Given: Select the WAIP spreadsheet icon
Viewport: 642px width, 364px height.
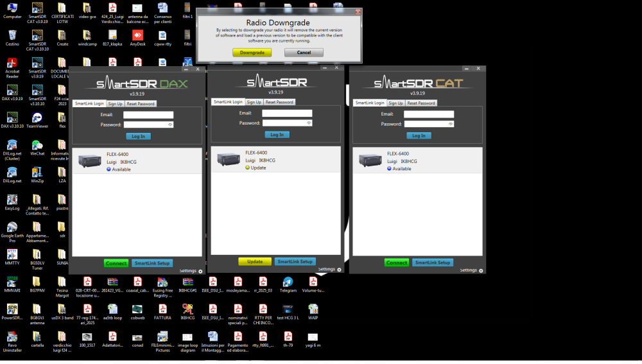Looking at the screenshot, I should point(313,312).
